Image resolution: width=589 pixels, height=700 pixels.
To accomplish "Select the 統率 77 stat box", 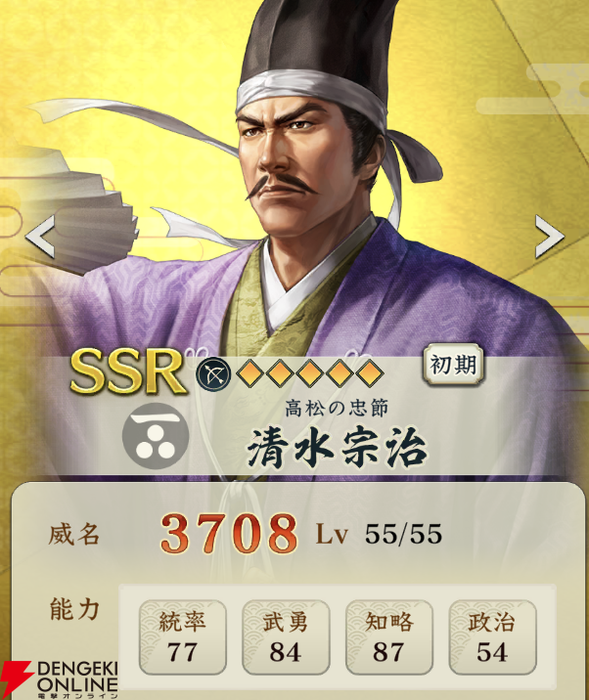I will coord(182,637).
